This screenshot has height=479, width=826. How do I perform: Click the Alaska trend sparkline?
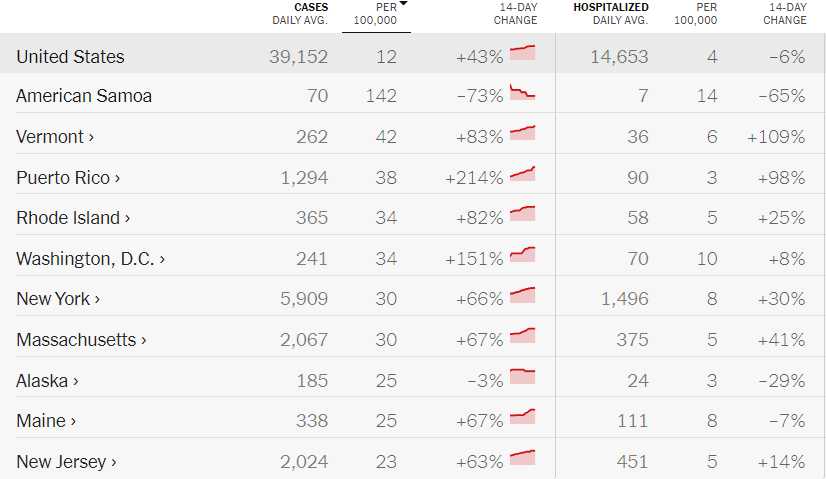[x=522, y=377]
